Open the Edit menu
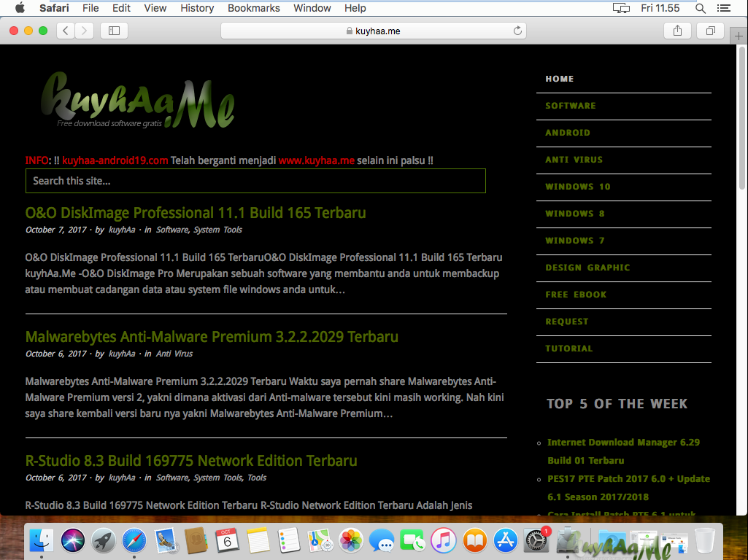The width and height of the screenshot is (748, 560). tap(121, 8)
